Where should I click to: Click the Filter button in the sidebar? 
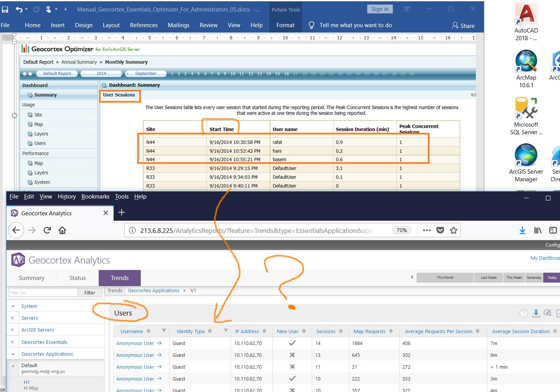[90, 293]
